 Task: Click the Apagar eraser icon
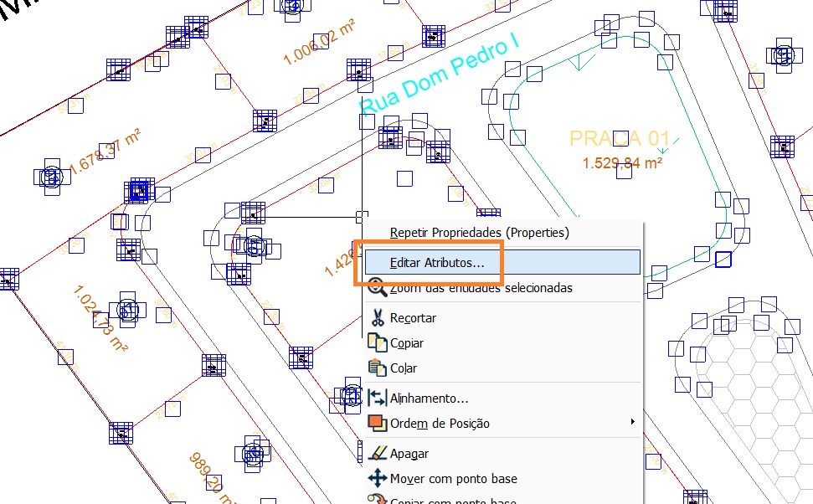[377, 454]
